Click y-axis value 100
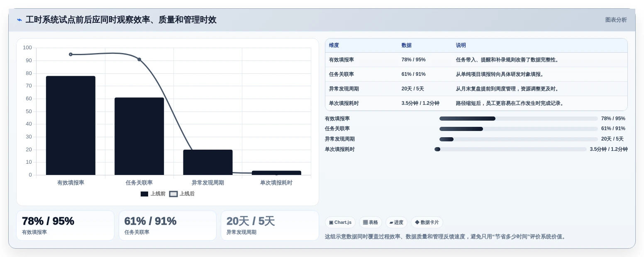Screen dimensions: 644x257 tap(27, 48)
